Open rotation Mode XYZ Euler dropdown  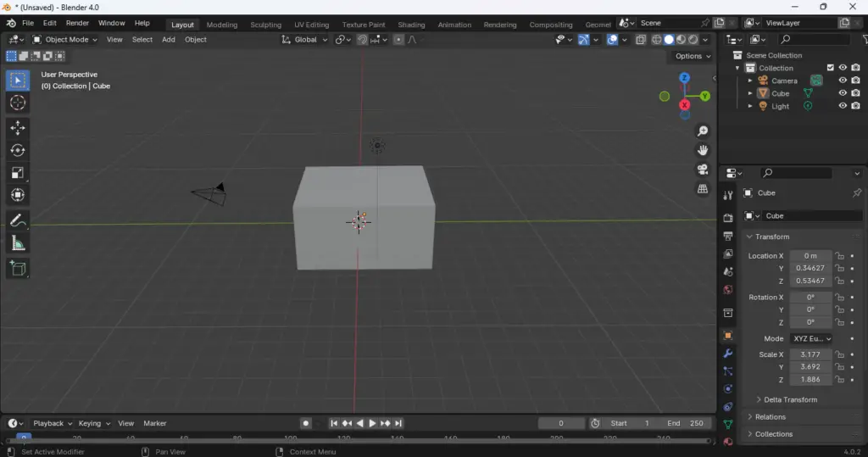(x=811, y=338)
